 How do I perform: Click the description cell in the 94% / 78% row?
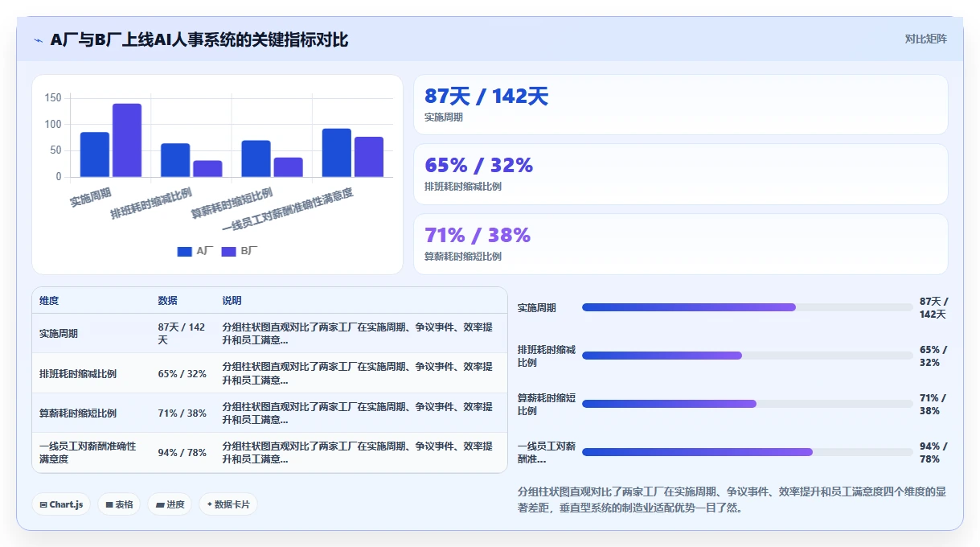click(361, 453)
